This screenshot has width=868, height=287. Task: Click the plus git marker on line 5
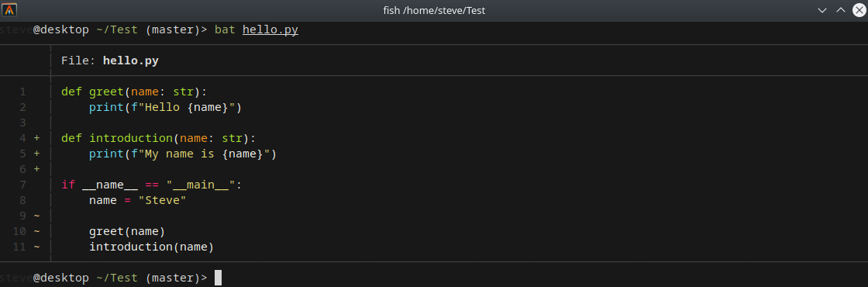36,154
